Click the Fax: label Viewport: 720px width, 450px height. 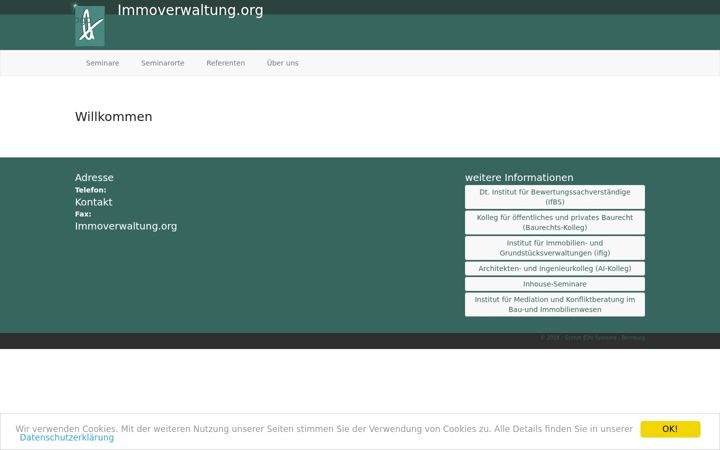[83, 214]
